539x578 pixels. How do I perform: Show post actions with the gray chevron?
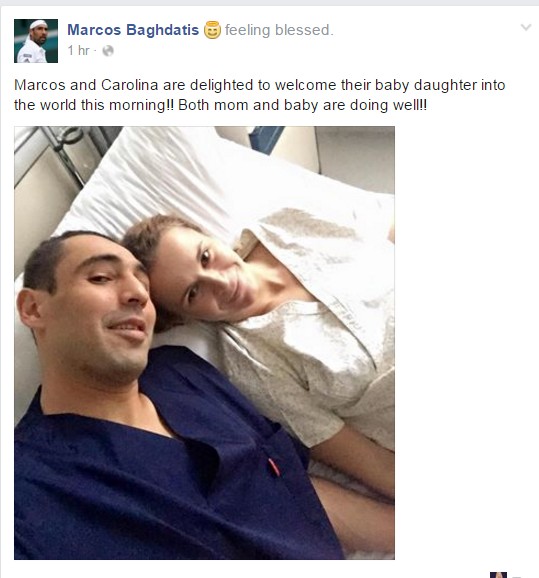click(526, 27)
